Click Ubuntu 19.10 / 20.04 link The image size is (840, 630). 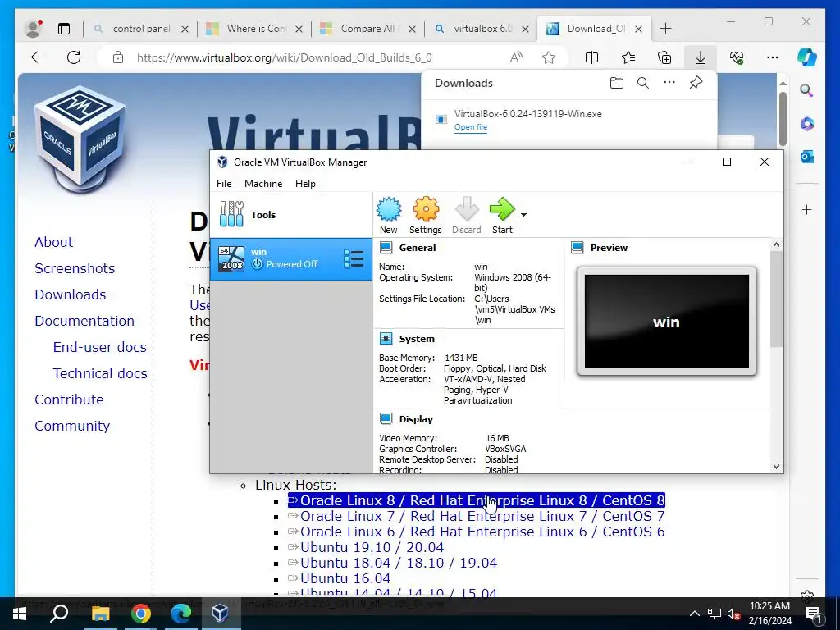click(366, 547)
